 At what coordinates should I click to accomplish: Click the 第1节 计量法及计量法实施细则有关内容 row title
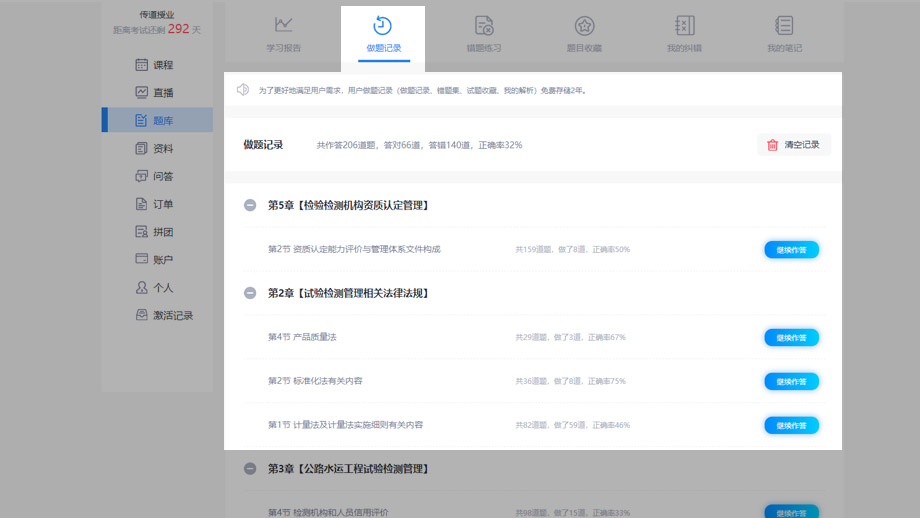[x=345, y=425]
